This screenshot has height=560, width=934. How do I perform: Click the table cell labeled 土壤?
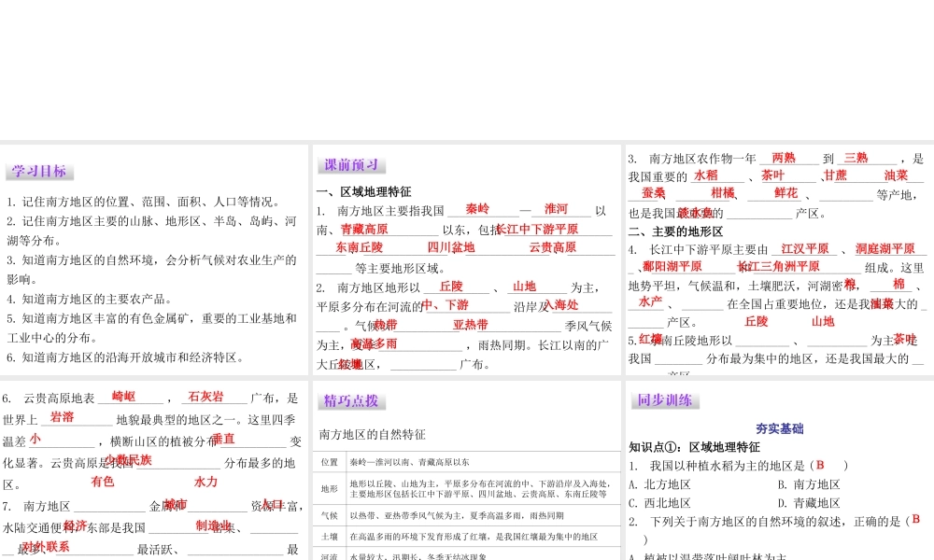point(330,537)
